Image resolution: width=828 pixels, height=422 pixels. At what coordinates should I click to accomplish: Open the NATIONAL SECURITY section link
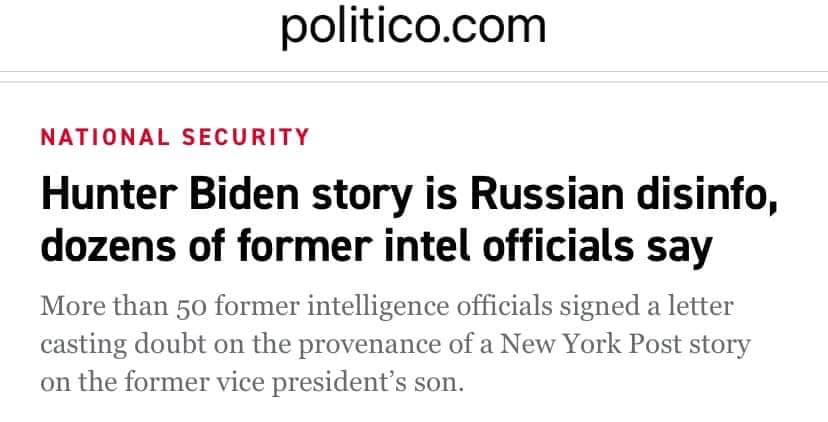(x=175, y=137)
